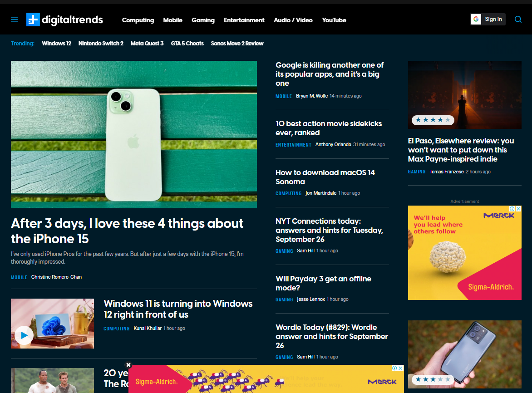The height and width of the screenshot is (393, 532).
Task: Open the Merck Sigma-Aldrich sidebar ad
Action: [464, 253]
